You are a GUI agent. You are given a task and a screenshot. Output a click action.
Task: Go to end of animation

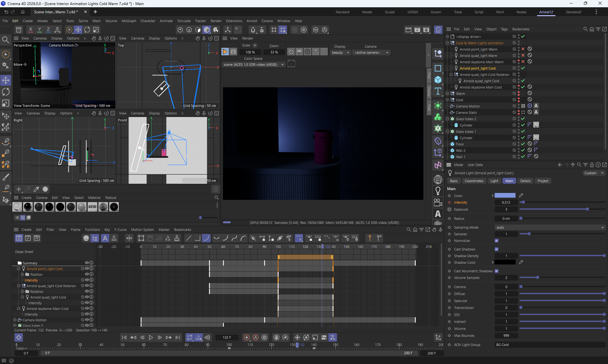(x=178, y=337)
